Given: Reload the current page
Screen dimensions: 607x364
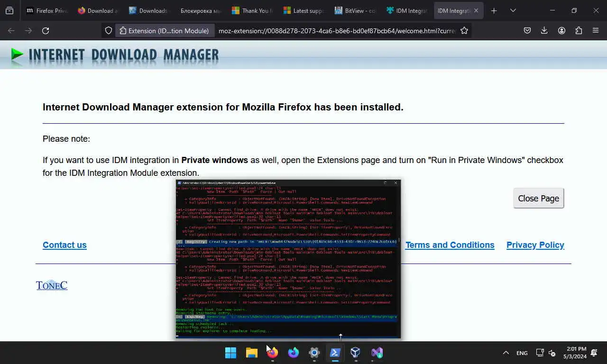Looking at the screenshot, I should click(46, 30).
